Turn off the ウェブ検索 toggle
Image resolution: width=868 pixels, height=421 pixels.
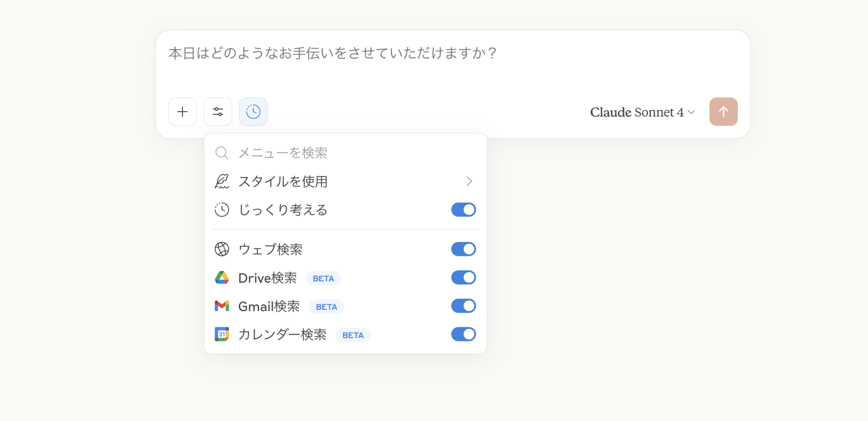pos(463,249)
